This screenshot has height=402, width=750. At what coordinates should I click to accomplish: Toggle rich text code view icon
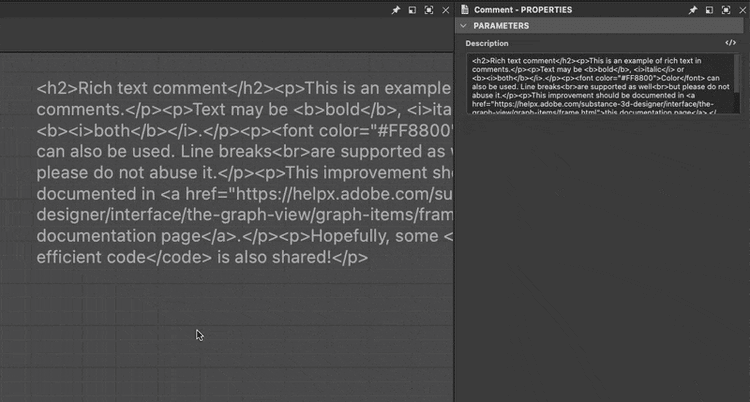point(730,43)
